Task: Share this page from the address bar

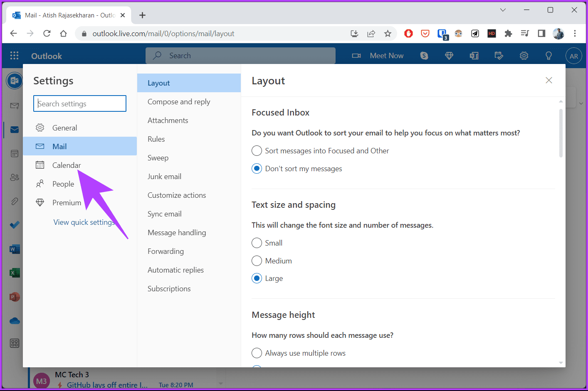Action: click(371, 34)
